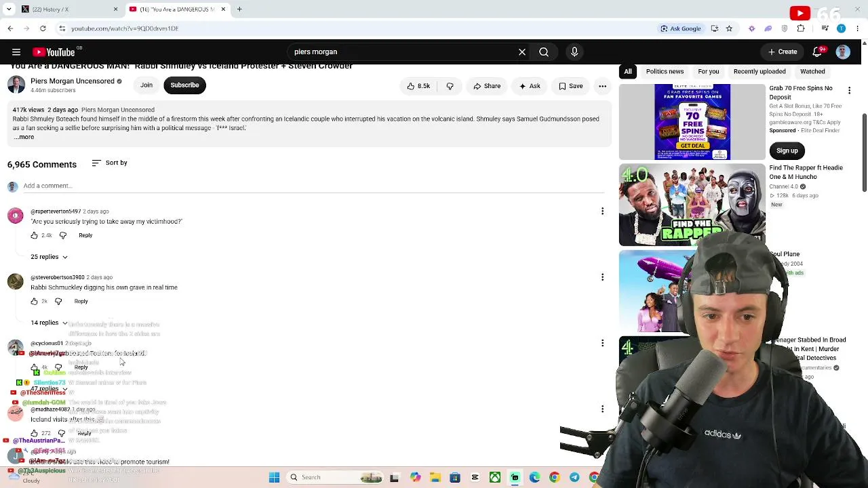The width and height of the screenshot is (868, 488).
Task: Close the YouTube video tab
Action: pyautogui.click(x=223, y=9)
